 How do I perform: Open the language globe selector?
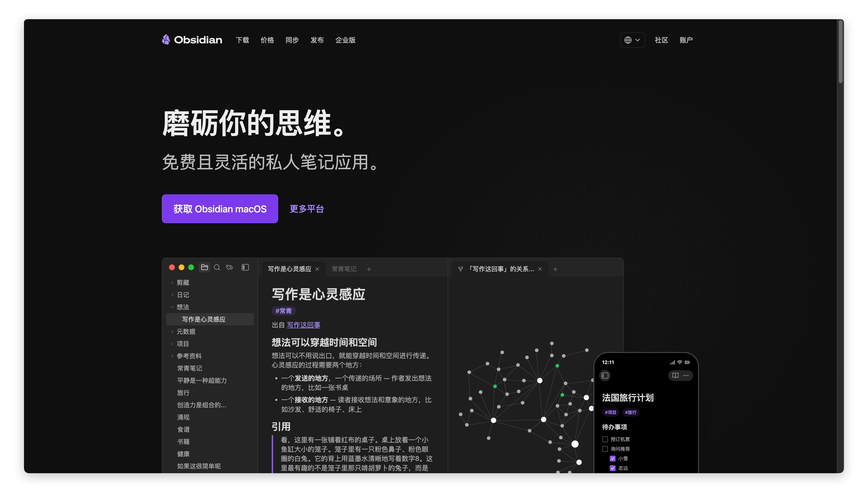pos(632,40)
